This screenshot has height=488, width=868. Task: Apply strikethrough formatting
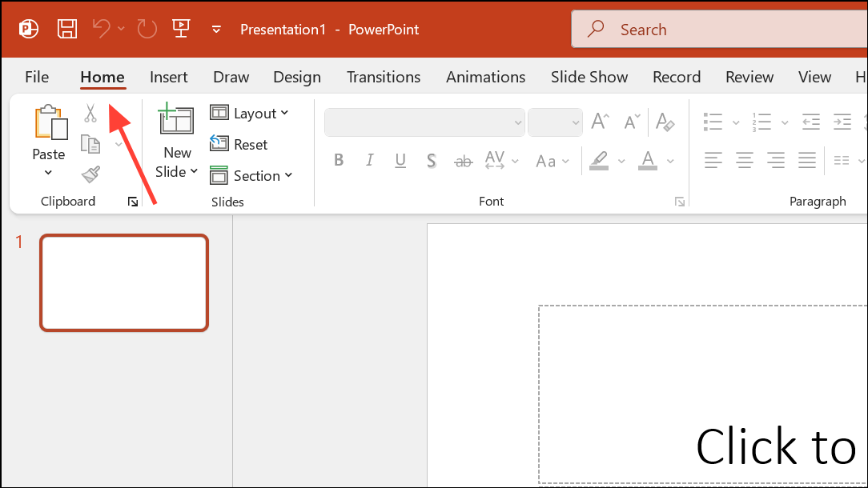click(x=463, y=160)
